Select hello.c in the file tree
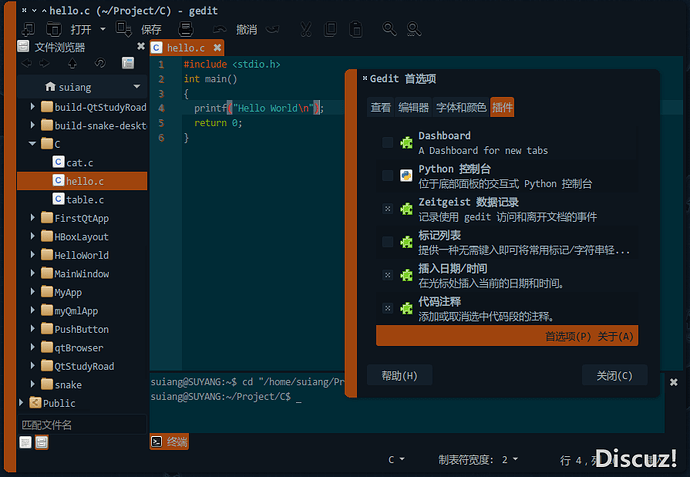The height and width of the screenshot is (477, 690). [x=82, y=181]
